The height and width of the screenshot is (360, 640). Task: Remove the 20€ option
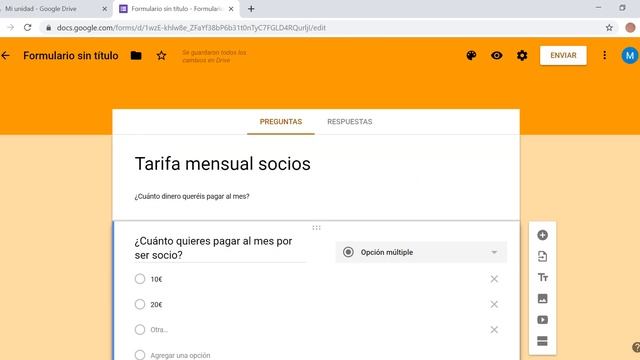pyautogui.click(x=494, y=304)
